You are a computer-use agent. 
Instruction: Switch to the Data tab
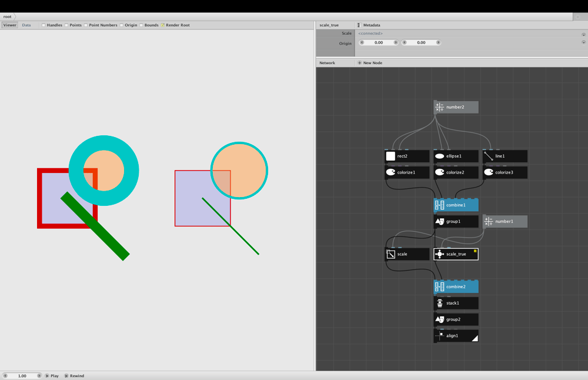pyautogui.click(x=26, y=25)
